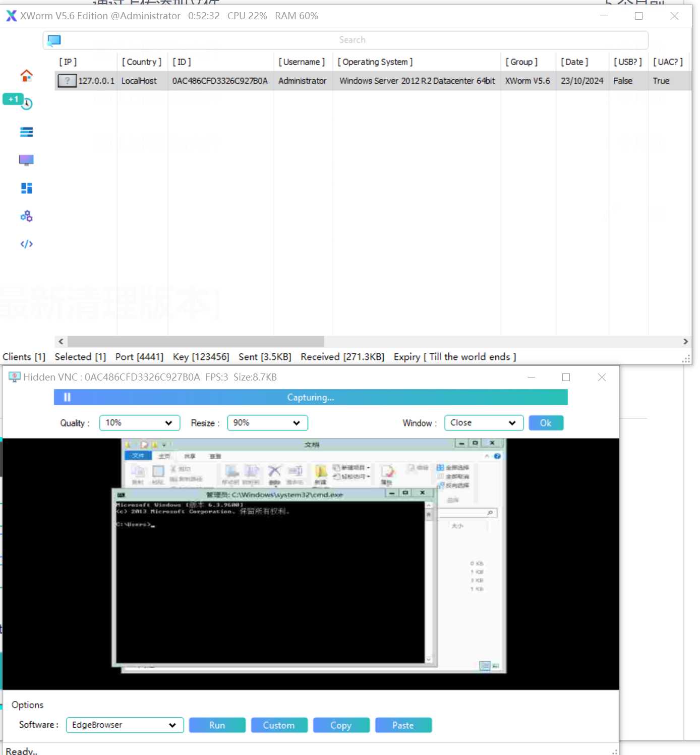Open the code brackets sidebar icon
The image size is (700, 755).
click(x=26, y=244)
